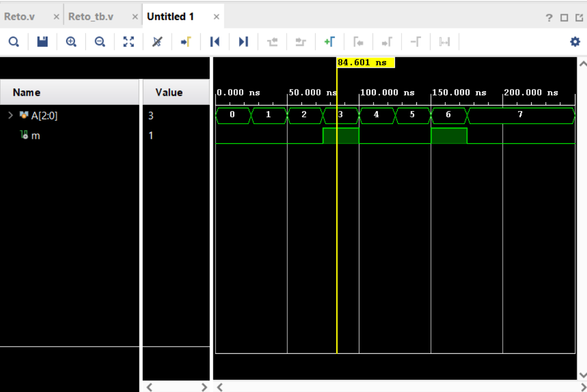This screenshot has width=587, height=392.
Task: Open waveform help with the question mark
Action: [549, 18]
